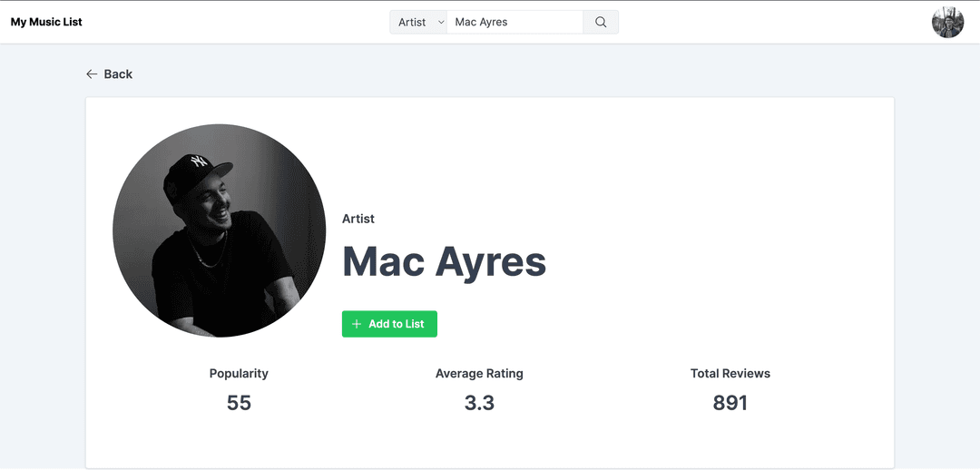Click the 3.3 rating value
Image resolution: width=980 pixels, height=470 pixels.
(x=479, y=403)
